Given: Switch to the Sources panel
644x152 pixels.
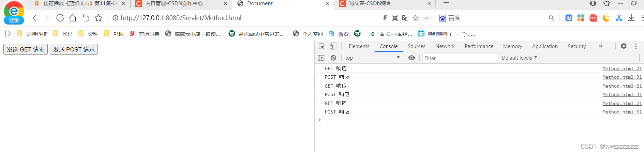Looking at the screenshot, I should point(416,46).
